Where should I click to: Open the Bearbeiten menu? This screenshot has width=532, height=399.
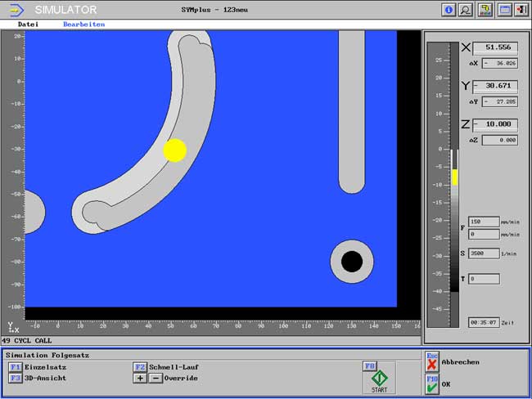(83, 25)
